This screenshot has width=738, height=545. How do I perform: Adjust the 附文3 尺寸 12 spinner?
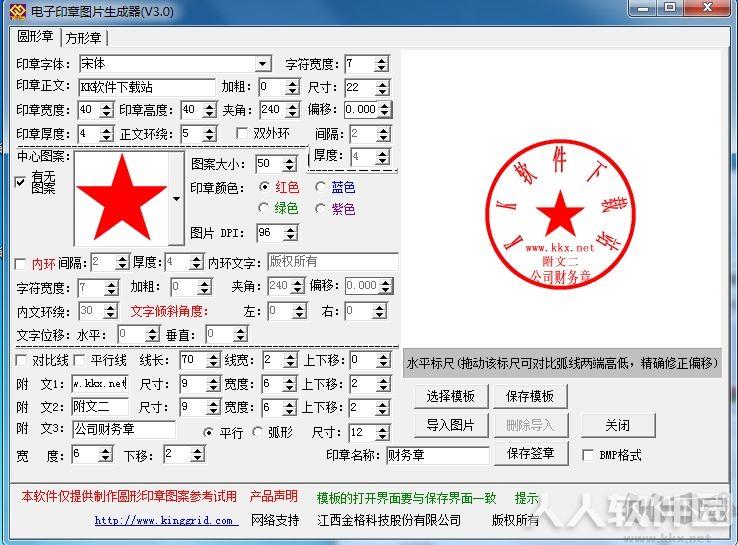pos(383,433)
